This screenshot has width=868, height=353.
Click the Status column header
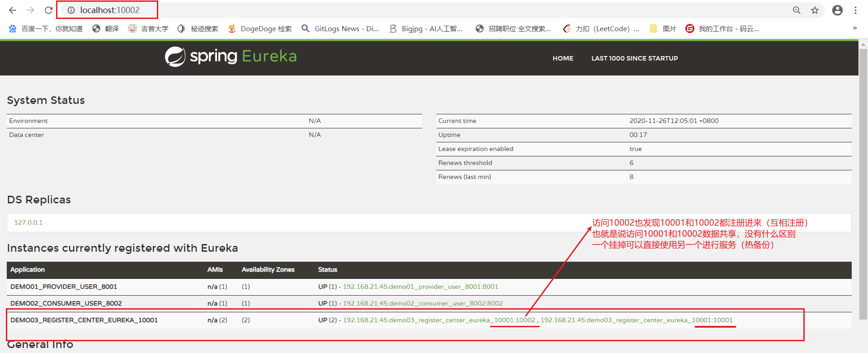(328, 269)
